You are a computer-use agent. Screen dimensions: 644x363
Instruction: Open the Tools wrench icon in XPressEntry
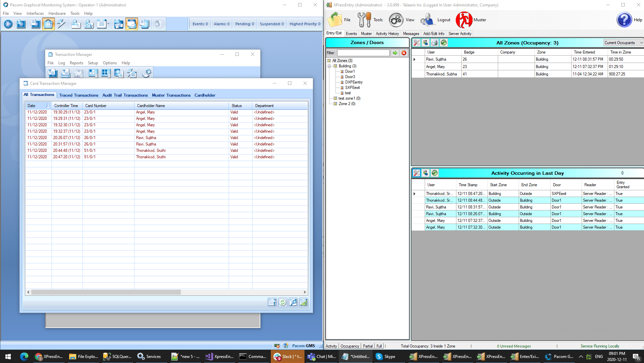[x=364, y=20]
